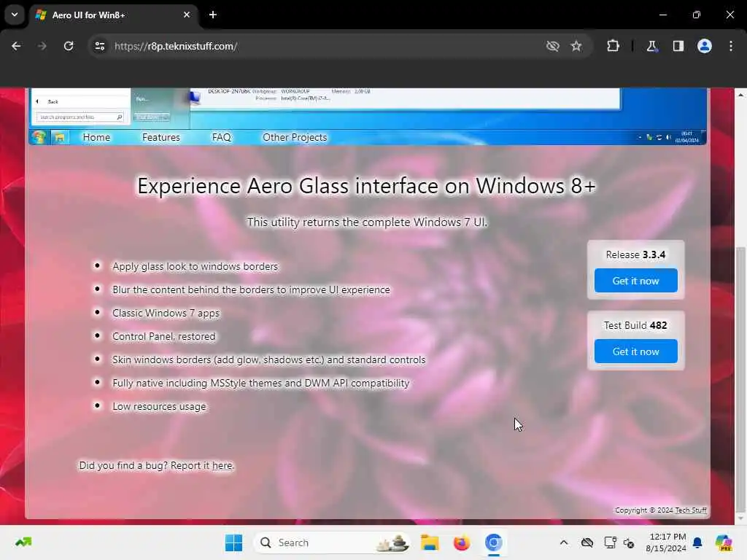Show hidden system tray icons
The width and height of the screenshot is (747, 560).
(564, 542)
